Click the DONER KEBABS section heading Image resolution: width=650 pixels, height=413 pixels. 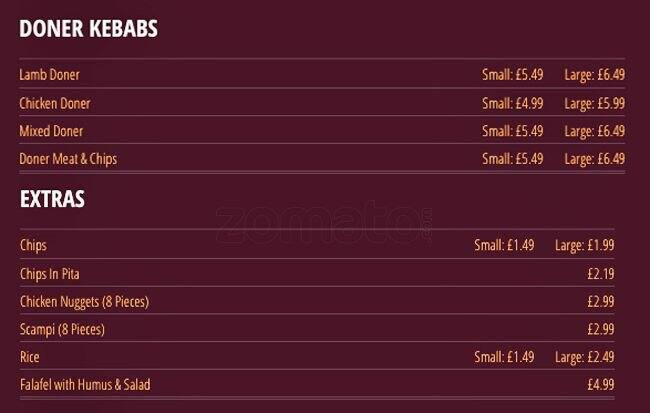point(88,29)
